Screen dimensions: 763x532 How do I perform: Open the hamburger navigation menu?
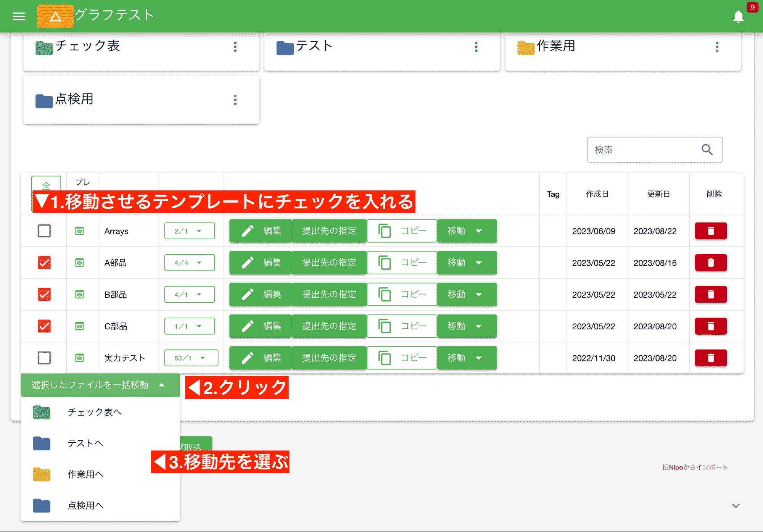click(19, 16)
